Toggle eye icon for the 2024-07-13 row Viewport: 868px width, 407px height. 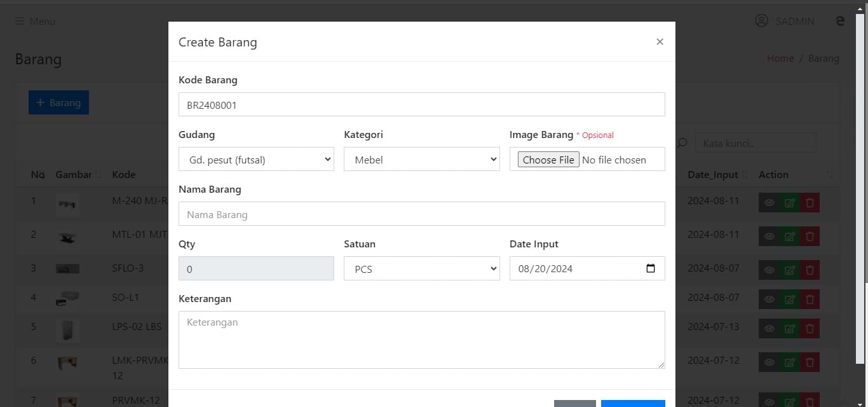[769, 329]
